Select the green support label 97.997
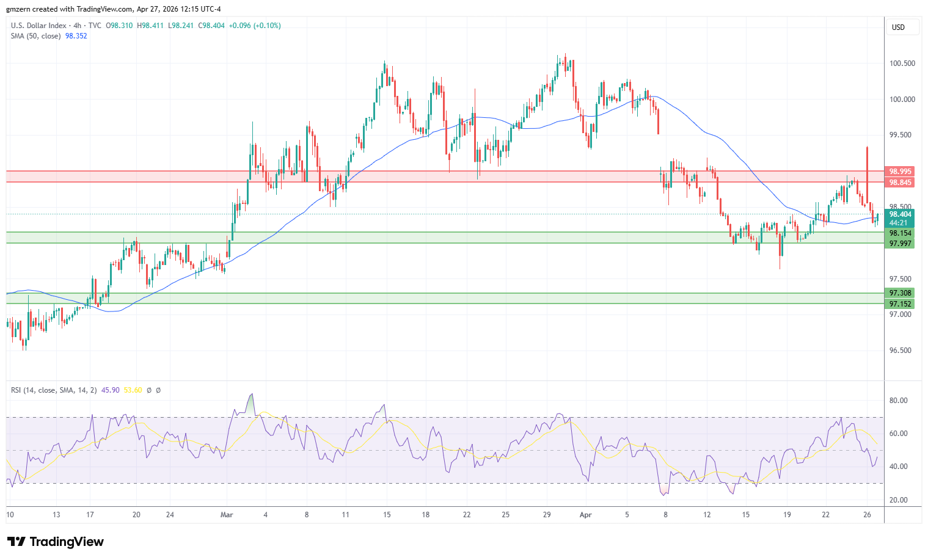 pyautogui.click(x=900, y=244)
